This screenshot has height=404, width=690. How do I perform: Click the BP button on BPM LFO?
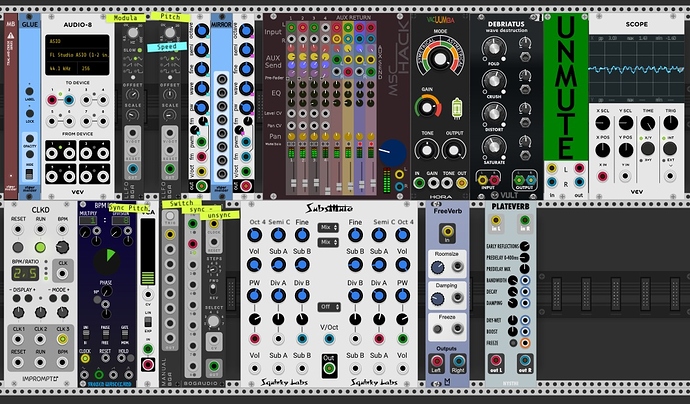97,300
